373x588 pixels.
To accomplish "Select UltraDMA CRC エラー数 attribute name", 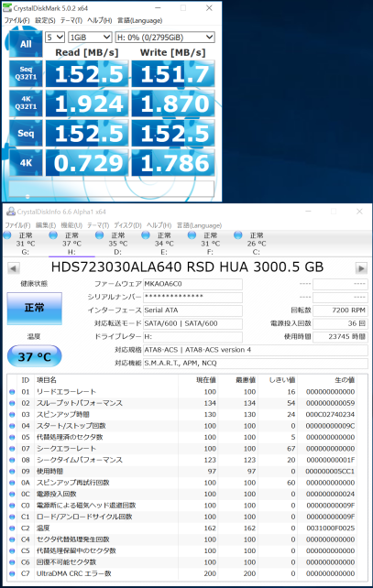I will tap(73, 573).
